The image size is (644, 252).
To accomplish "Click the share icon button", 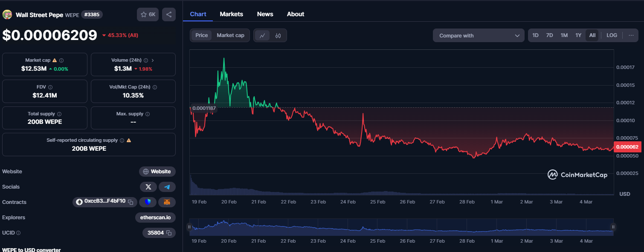I will [169, 14].
